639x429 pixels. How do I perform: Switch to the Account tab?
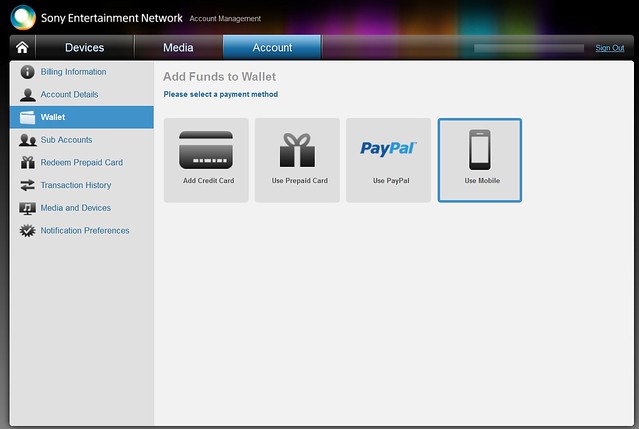pos(272,48)
